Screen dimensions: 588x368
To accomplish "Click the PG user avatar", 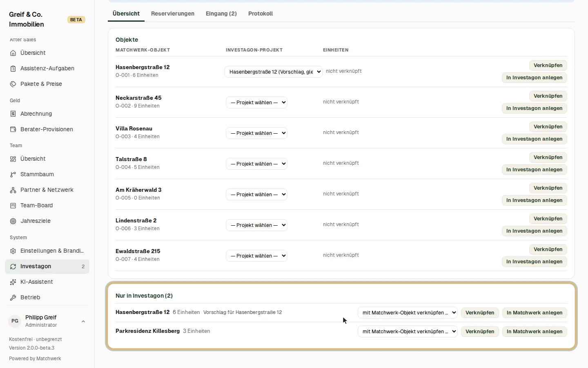I will click(x=15, y=321).
